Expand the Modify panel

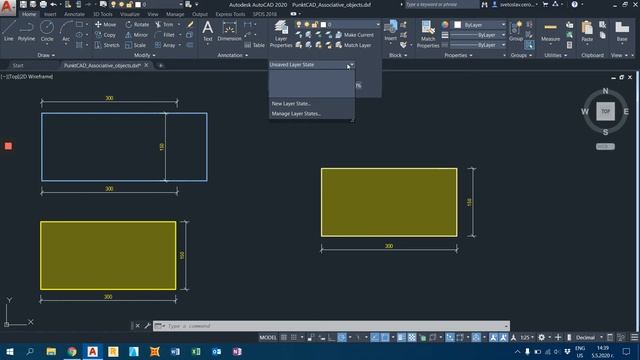coord(144,55)
